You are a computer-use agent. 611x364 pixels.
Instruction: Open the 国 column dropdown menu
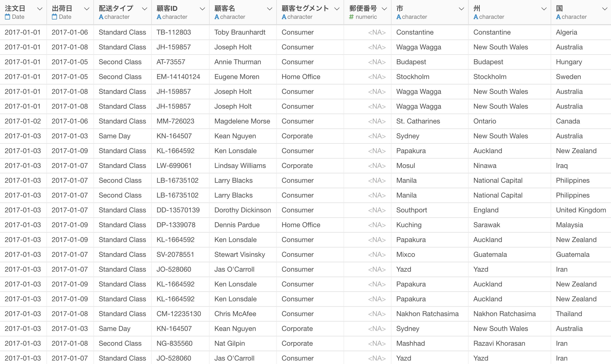click(605, 9)
